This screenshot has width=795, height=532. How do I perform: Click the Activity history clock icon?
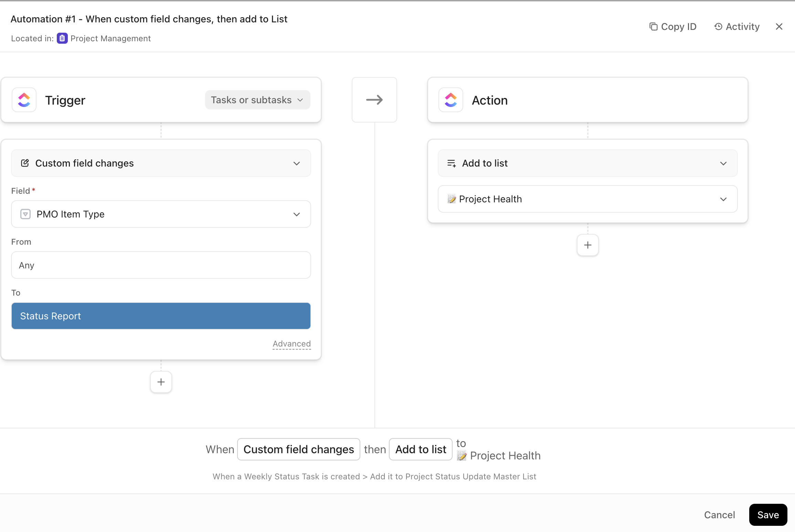coord(718,26)
